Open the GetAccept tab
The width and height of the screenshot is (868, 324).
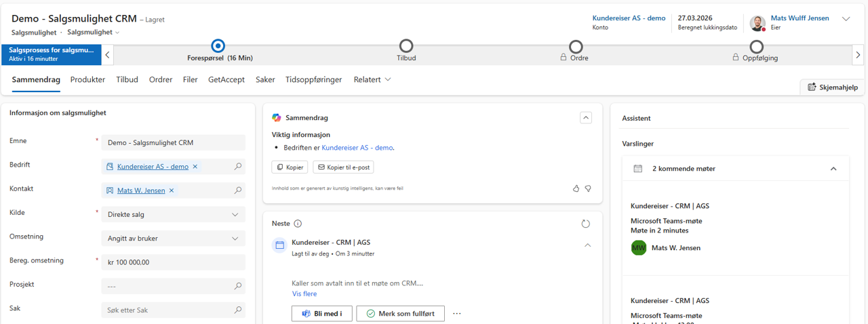[226, 79]
